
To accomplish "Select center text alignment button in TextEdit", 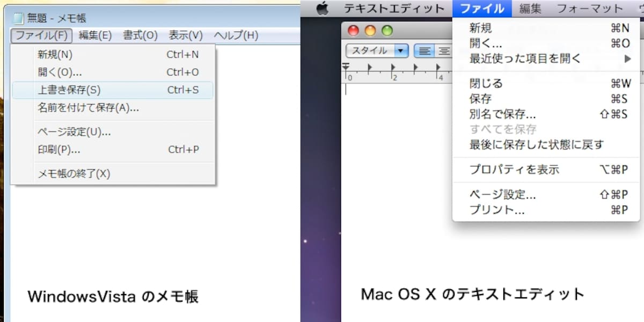I will (444, 51).
